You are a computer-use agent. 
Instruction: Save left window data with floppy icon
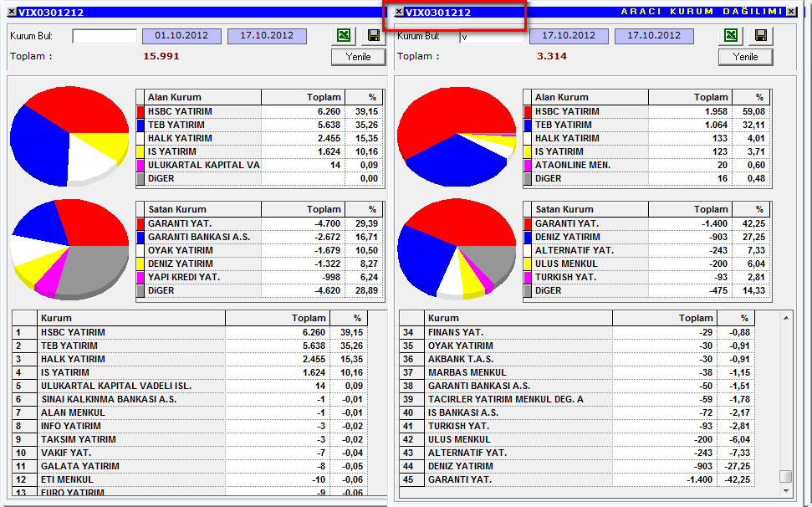coord(373,36)
